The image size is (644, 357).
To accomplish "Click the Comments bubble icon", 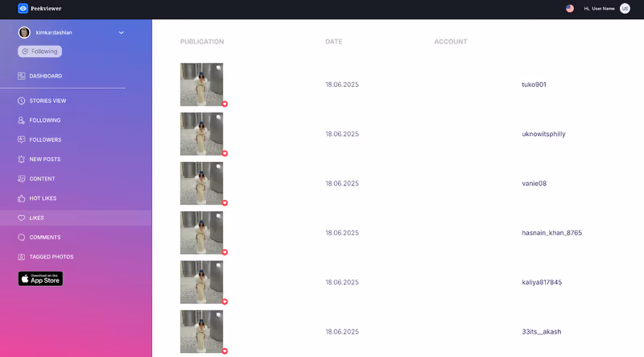I will 22,237.
